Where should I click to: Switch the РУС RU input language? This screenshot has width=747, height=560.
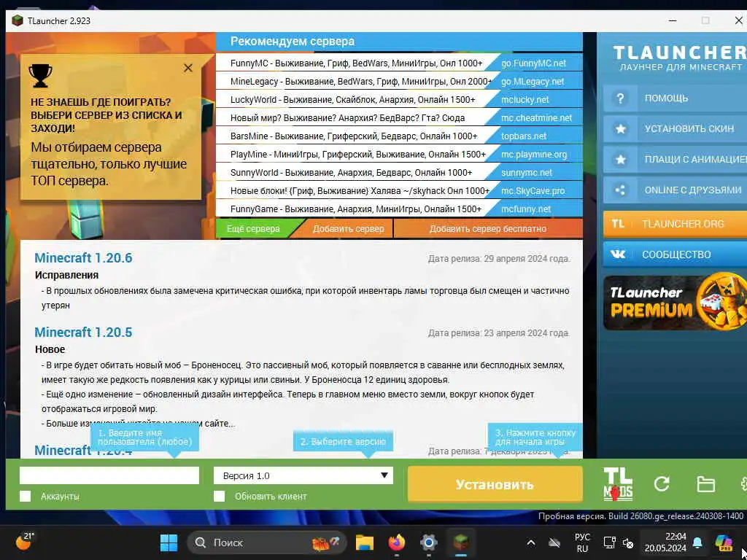pos(582,542)
